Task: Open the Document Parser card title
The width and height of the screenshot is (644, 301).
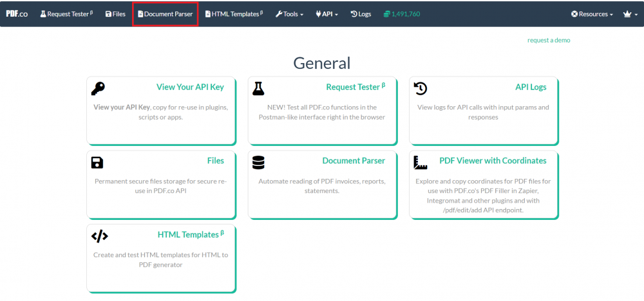Action: click(354, 161)
